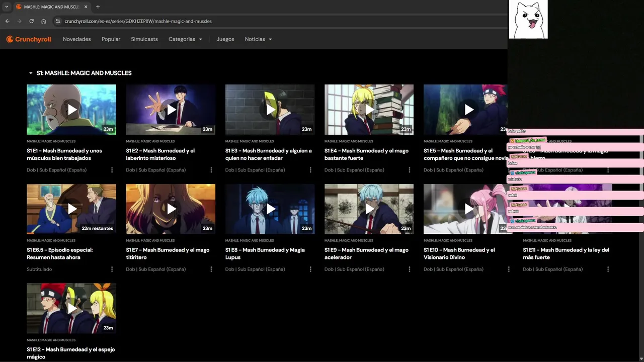Screen dimensions: 644x362
Task: Play episode S1 E6.5 special thumbnail
Action: coord(71,209)
